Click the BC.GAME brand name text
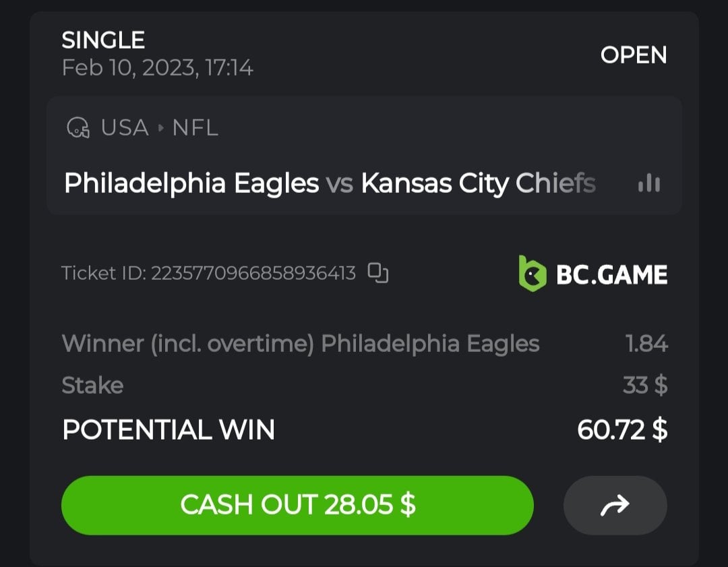The height and width of the screenshot is (567, 728). [611, 274]
